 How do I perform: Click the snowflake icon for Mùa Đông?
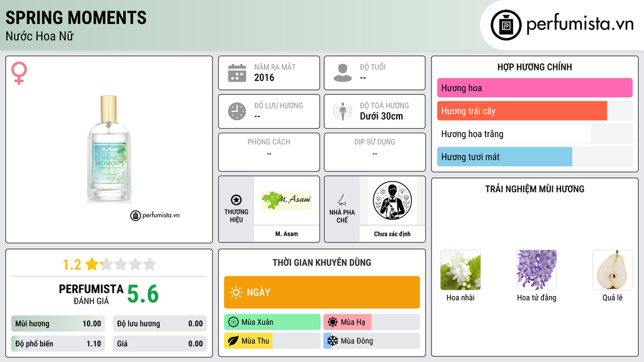(333, 341)
